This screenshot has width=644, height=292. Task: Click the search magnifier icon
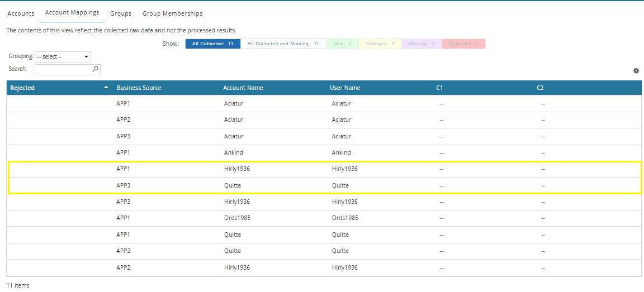pos(95,69)
